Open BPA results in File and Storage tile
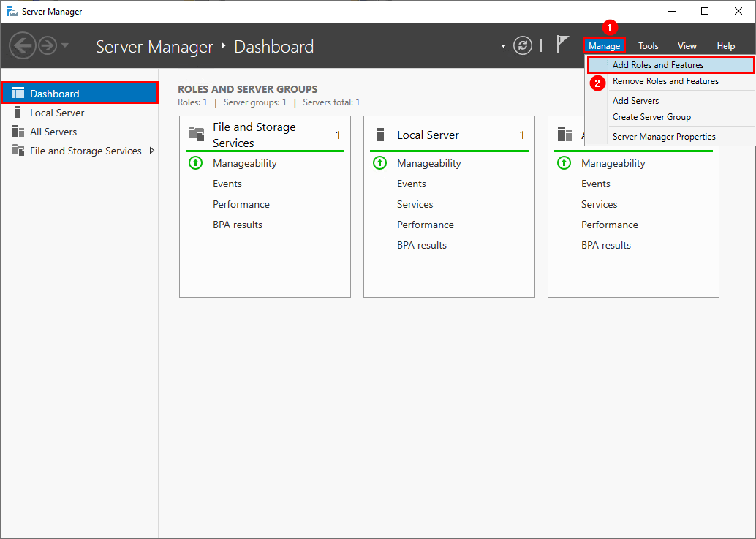This screenshot has height=539, width=756. pyautogui.click(x=237, y=225)
